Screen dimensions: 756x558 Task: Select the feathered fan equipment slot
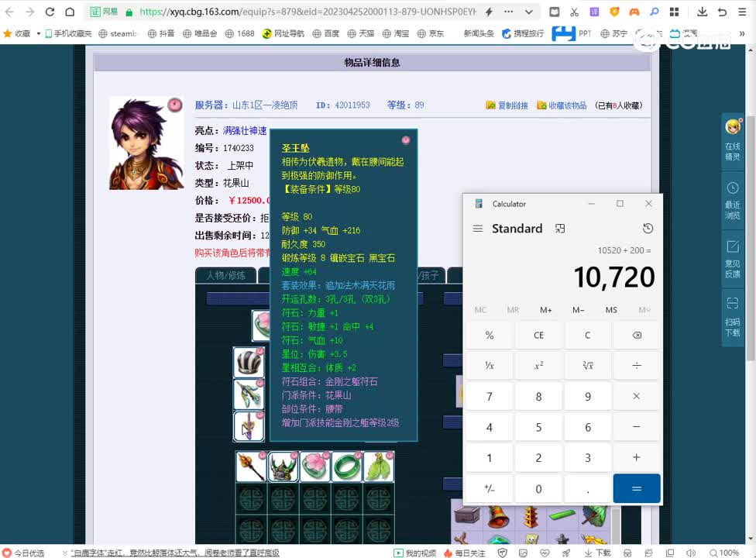coord(249,394)
